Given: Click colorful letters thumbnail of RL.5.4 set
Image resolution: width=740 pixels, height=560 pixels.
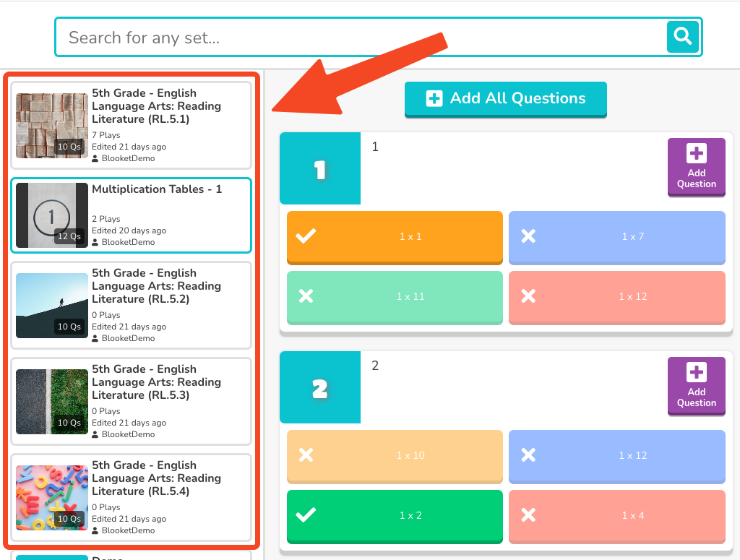Looking at the screenshot, I should pos(52,498).
